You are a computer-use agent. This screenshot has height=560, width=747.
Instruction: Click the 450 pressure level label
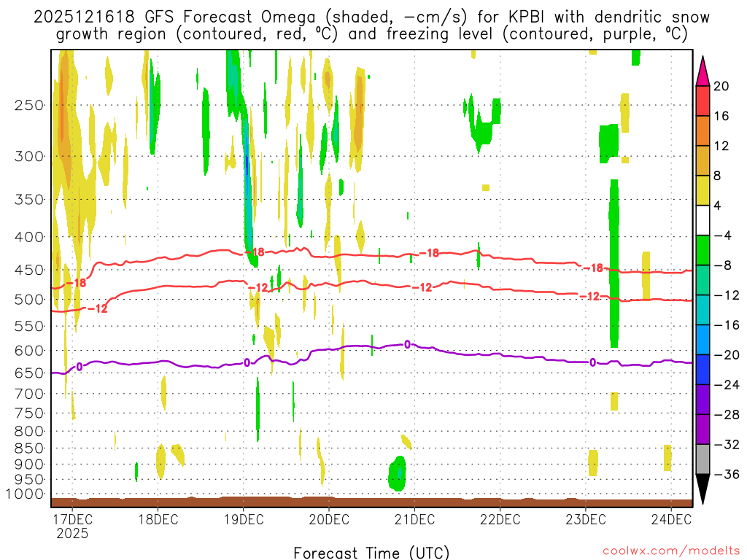29,270
